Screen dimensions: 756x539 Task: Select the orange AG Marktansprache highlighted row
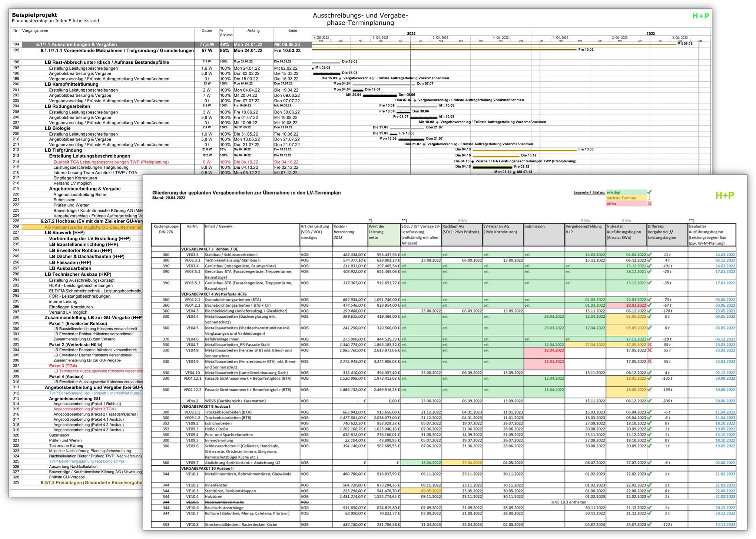(x=82, y=227)
